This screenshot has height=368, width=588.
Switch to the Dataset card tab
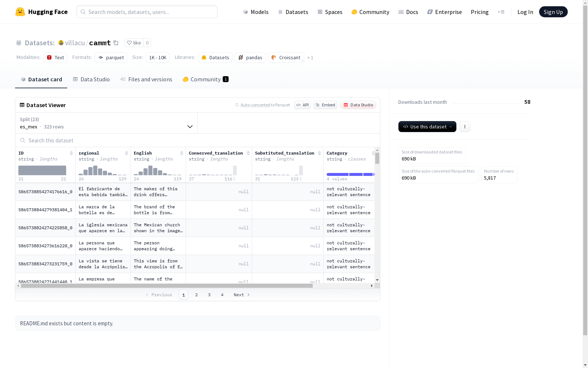pos(41,79)
